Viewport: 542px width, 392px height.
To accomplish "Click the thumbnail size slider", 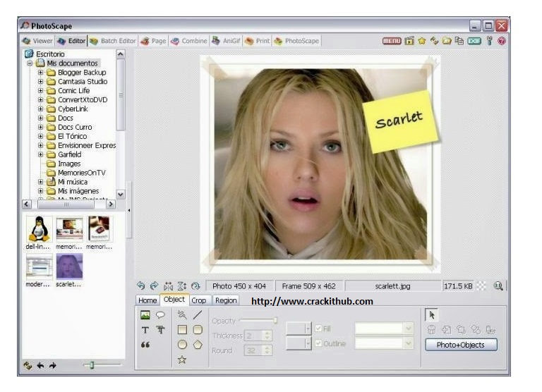I will click(92, 365).
